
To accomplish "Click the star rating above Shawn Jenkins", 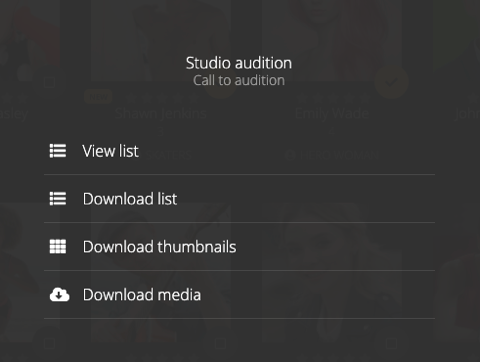I will point(161,97).
